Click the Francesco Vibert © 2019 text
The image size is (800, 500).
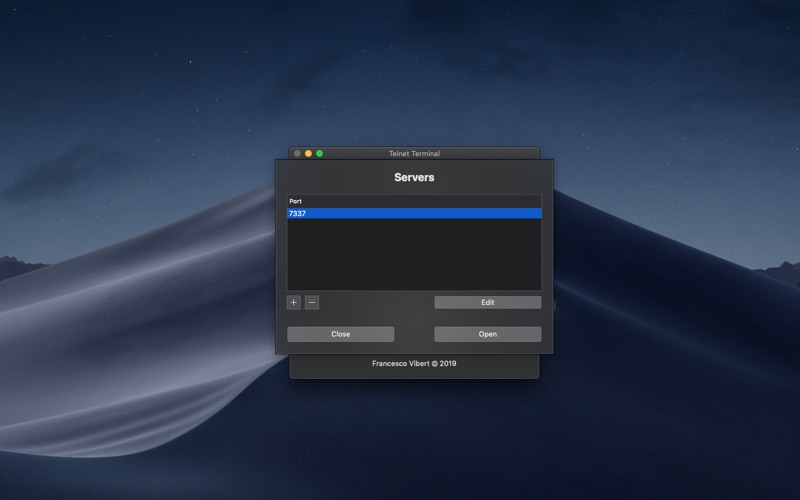tap(414, 363)
